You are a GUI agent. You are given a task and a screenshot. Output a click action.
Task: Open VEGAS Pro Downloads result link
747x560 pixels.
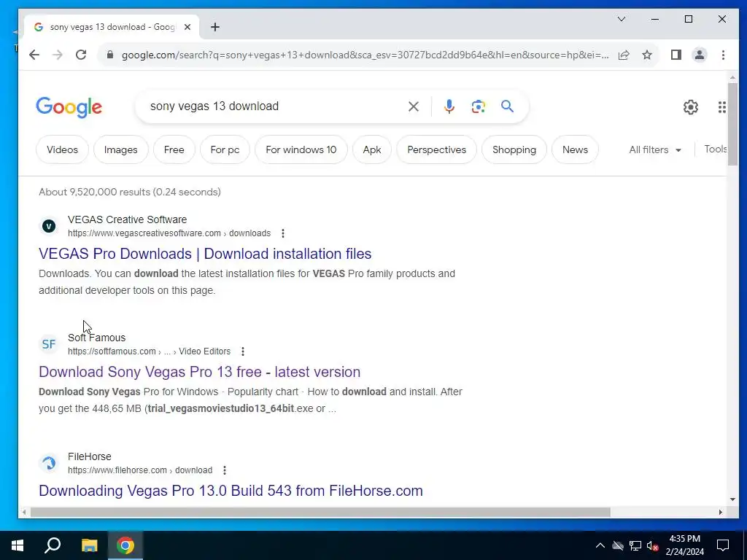[x=205, y=254]
